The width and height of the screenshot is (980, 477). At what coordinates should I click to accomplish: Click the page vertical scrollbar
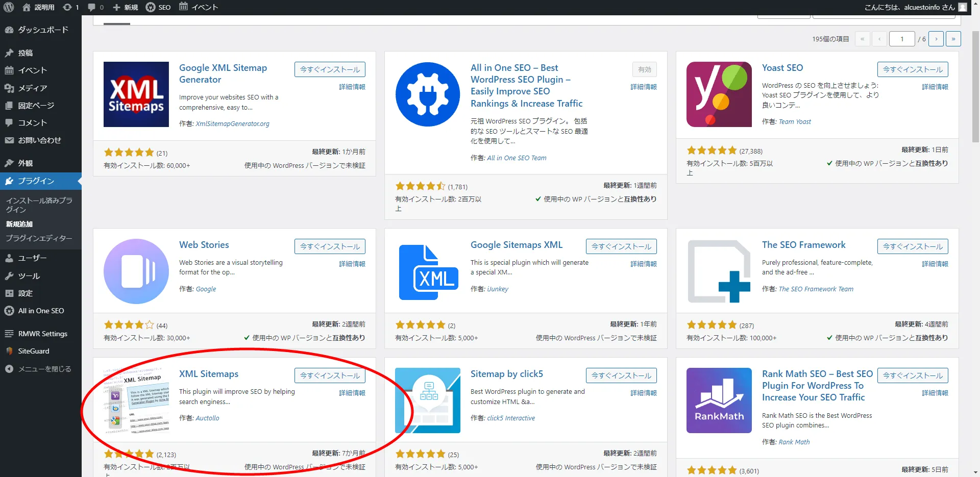click(x=975, y=87)
